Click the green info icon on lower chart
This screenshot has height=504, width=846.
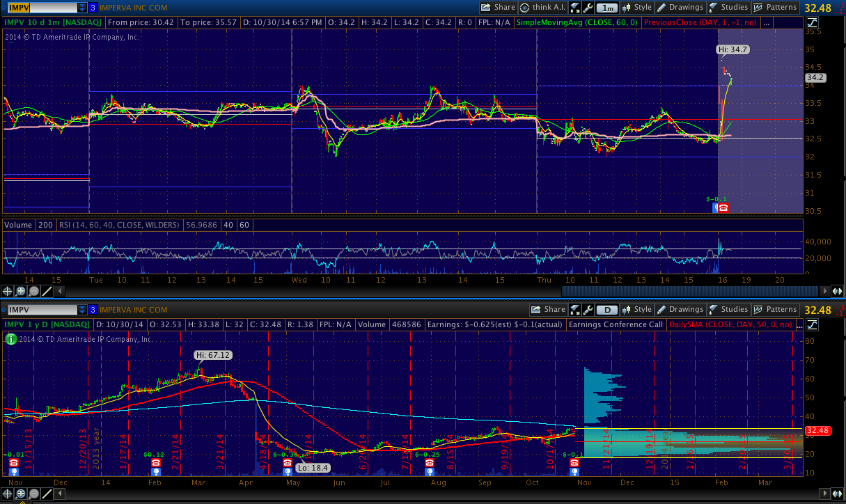click(x=10, y=339)
